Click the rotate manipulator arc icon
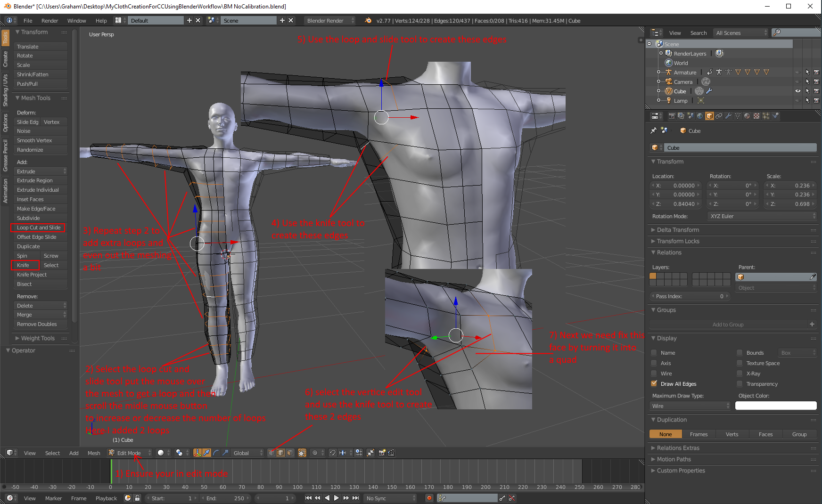This screenshot has height=504, width=822. point(216,453)
